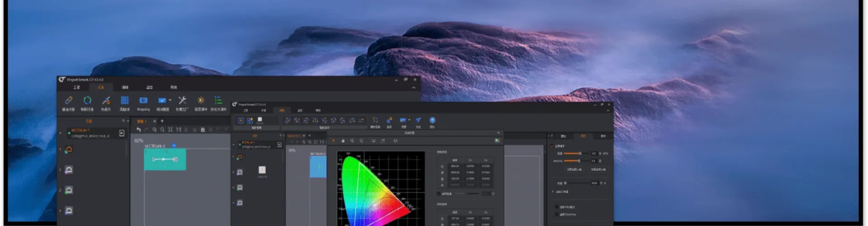
Task: Select the cabinet thumbnail in front window device panel
Action: (x=262, y=170)
